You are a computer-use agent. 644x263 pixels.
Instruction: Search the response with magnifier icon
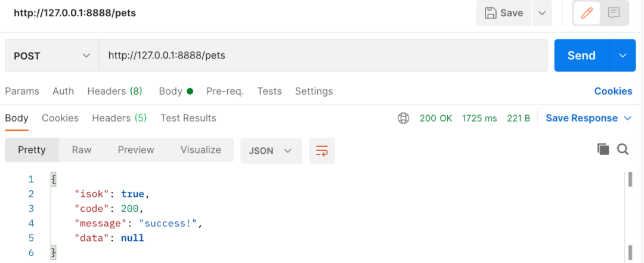pos(623,149)
